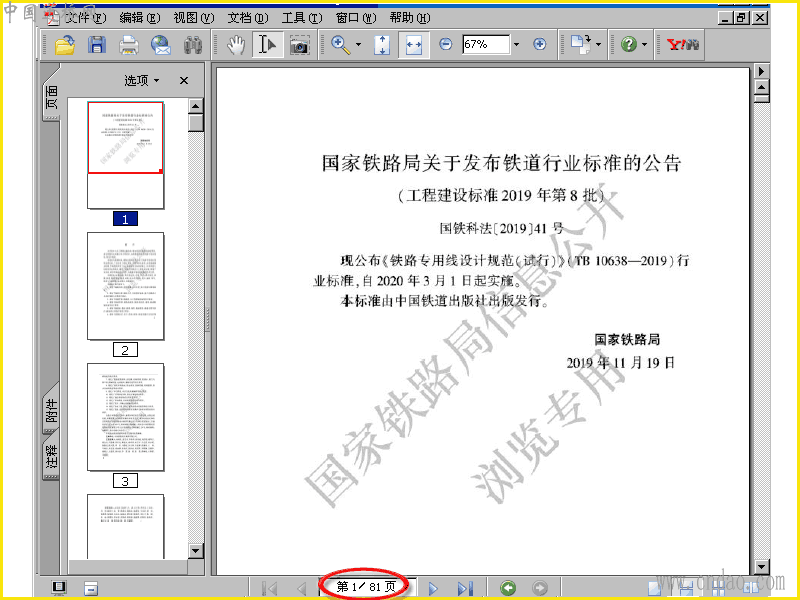The width and height of the screenshot is (800, 600).
Task: Select page 1 thumbnail
Action: pyautogui.click(x=126, y=155)
